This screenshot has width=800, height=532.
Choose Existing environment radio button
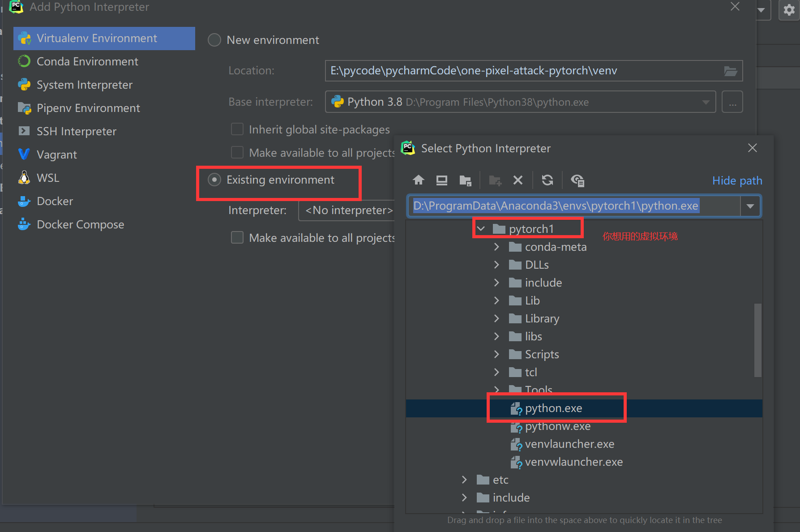click(214, 180)
